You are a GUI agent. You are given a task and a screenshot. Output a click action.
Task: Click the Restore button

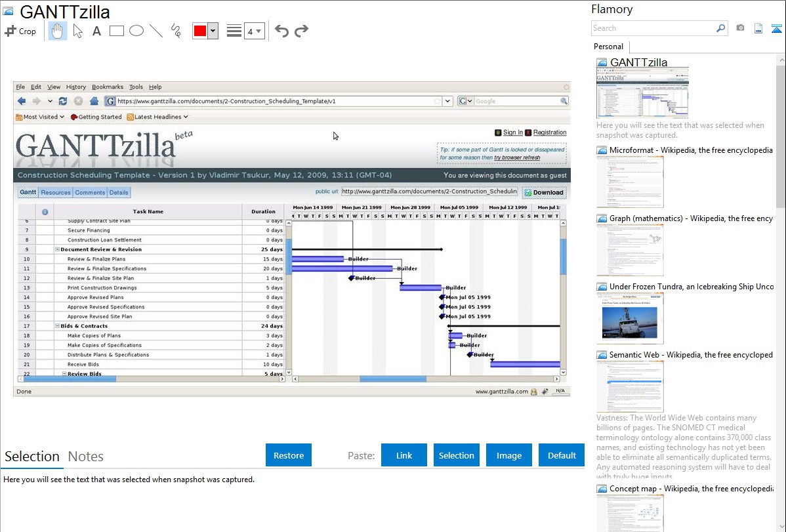289,455
